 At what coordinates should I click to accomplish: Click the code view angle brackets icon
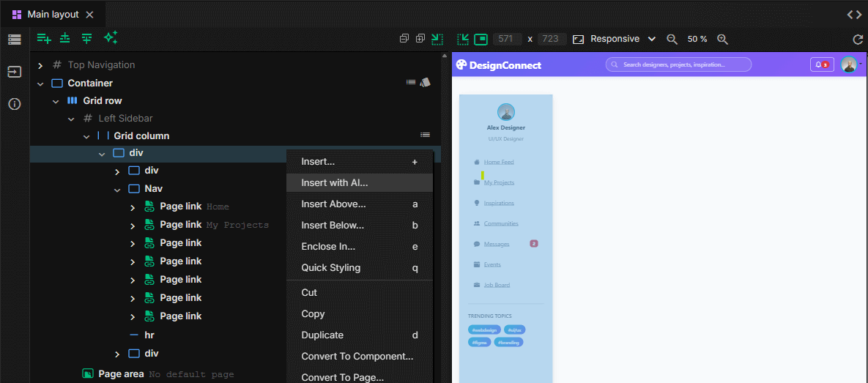coord(854,15)
